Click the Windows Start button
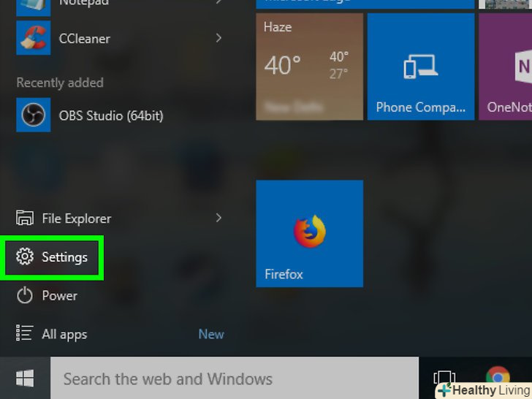Image resolution: width=532 pixels, height=399 pixels. click(25, 378)
